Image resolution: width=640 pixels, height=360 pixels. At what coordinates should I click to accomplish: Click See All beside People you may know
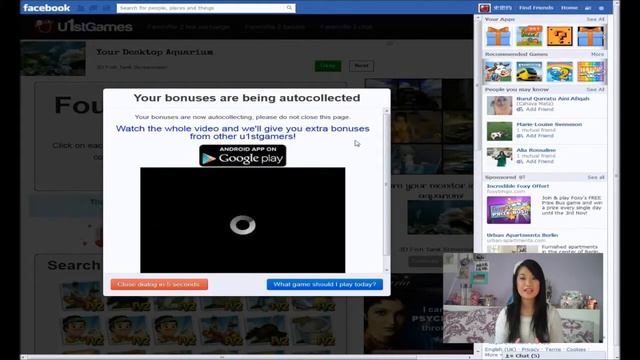click(x=595, y=89)
